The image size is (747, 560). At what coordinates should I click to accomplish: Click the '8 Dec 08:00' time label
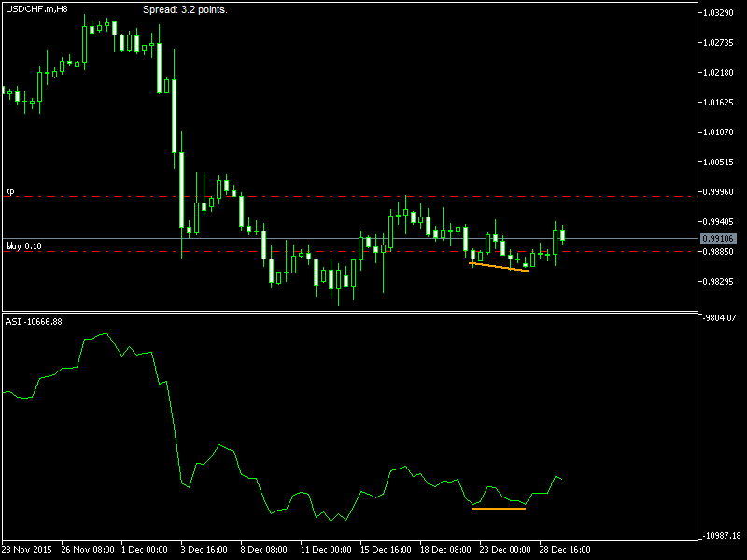point(264,549)
